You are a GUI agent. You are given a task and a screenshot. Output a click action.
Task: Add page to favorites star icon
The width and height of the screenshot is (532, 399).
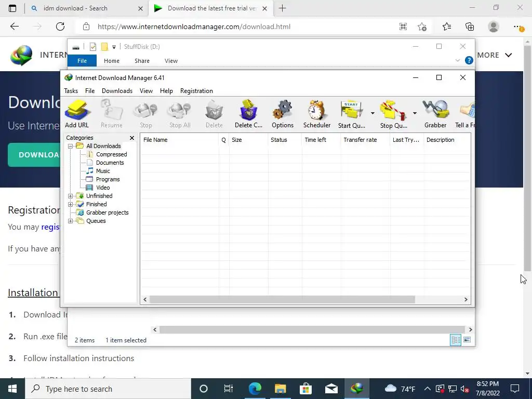(x=422, y=26)
